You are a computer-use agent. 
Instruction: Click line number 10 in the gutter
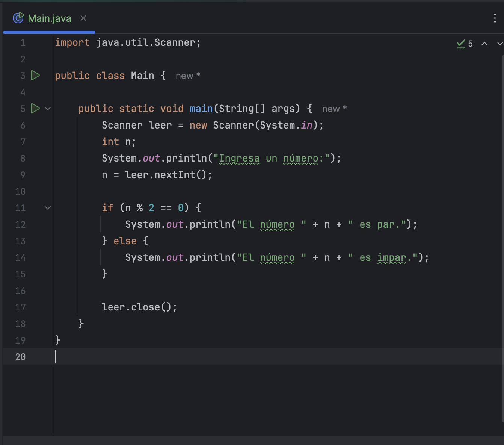pos(20,191)
